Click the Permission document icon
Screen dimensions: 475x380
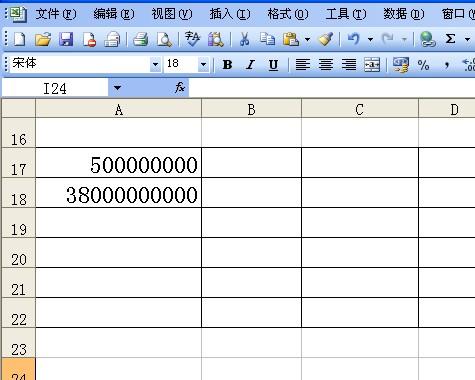click(89, 39)
